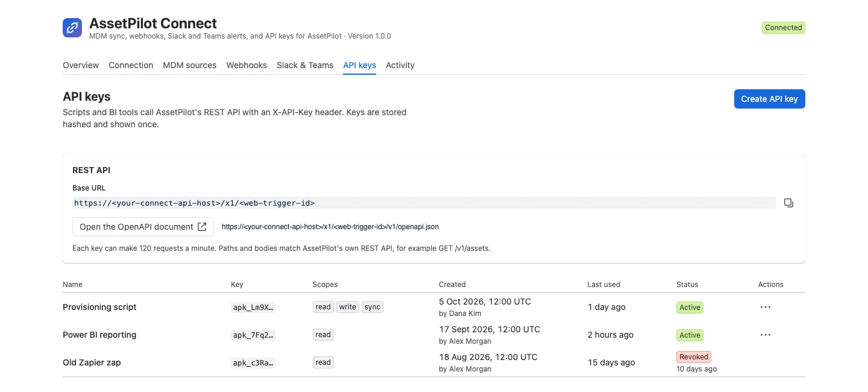Click the Create API key button
Image resolution: width=868 pixels, height=392 pixels.
pyautogui.click(x=769, y=99)
